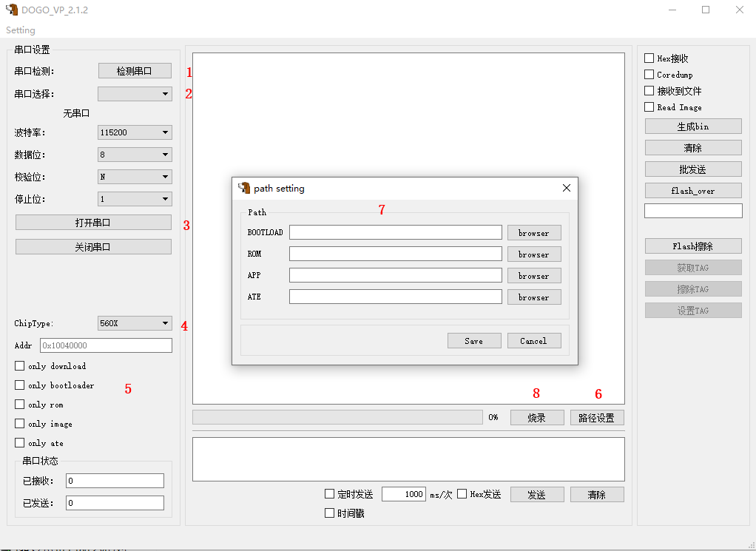Image resolution: width=756 pixels, height=551 pixels.
Task: Click the 检测串口 button
Action: [x=135, y=71]
